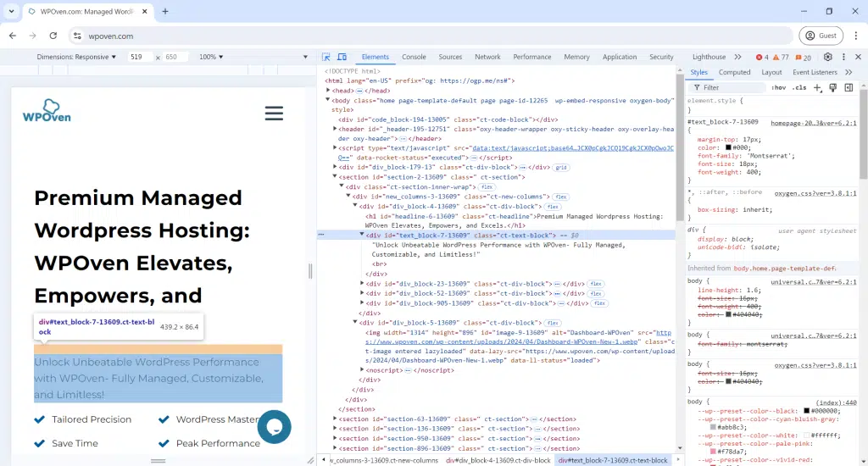Switch to the Computed styles tab
868x466 pixels.
point(734,72)
